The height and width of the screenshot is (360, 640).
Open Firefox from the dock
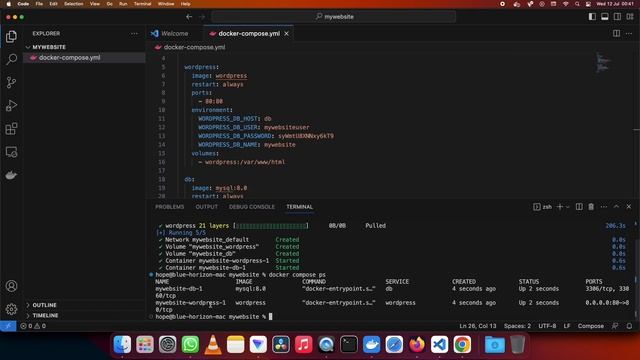click(x=417, y=344)
